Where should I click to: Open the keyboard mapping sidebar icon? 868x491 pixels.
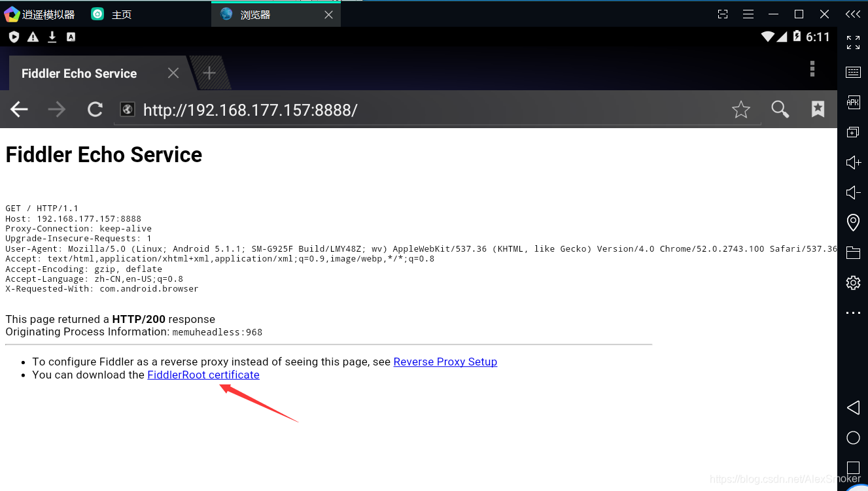853,72
